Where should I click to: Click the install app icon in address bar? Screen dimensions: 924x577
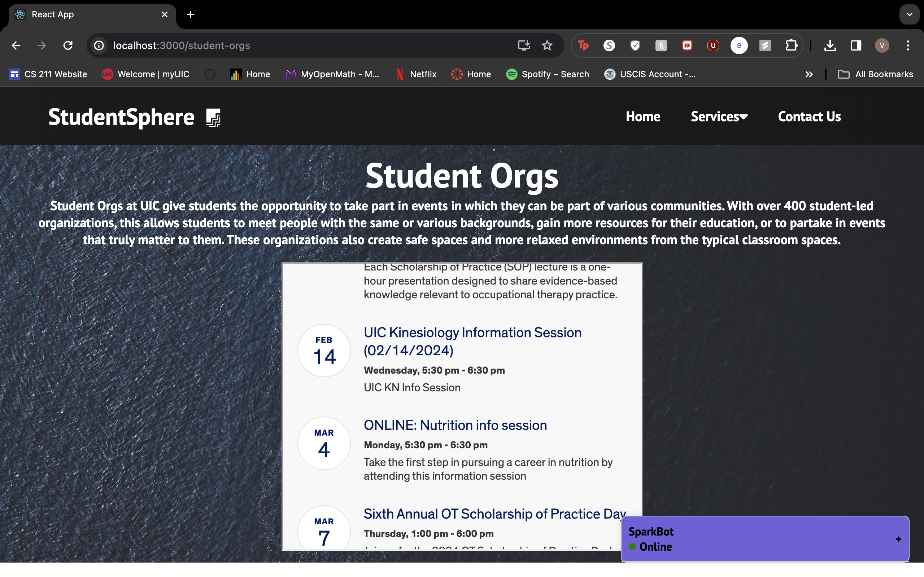(523, 45)
